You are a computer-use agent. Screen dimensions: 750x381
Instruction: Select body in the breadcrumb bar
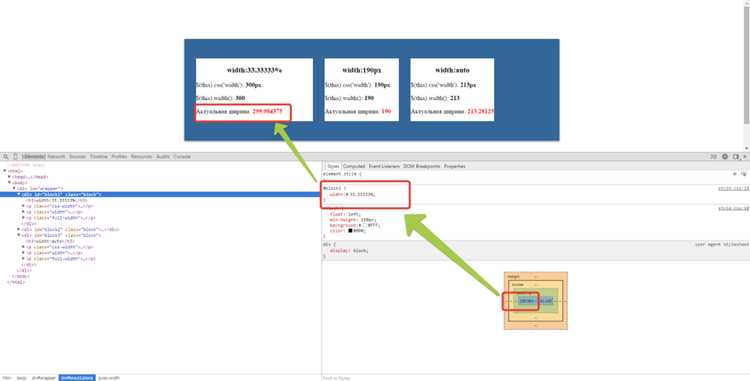(22, 378)
